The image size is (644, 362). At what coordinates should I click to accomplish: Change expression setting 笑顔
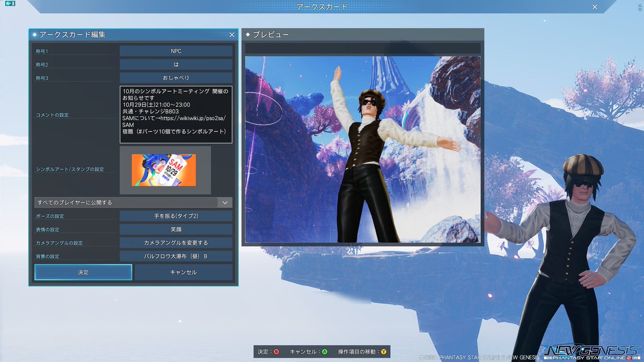coord(176,230)
